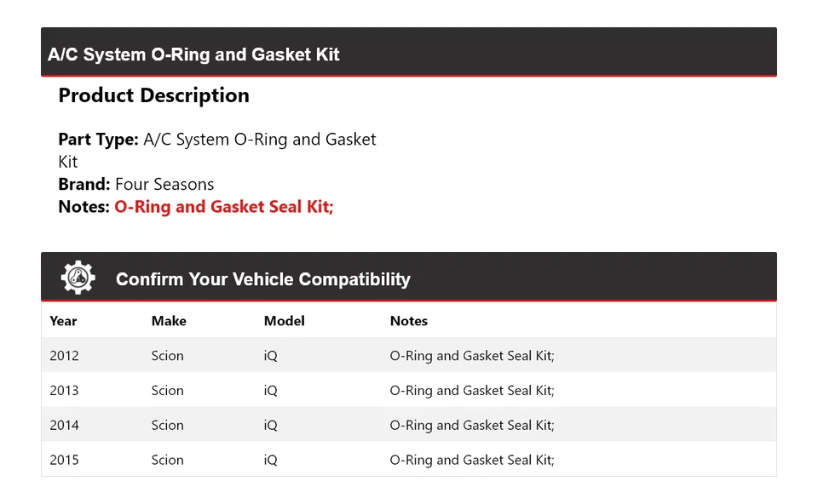The height and width of the screenshot is (504, 818).
Task: Click Scion in the 2012 row
Action: [167, 356]
